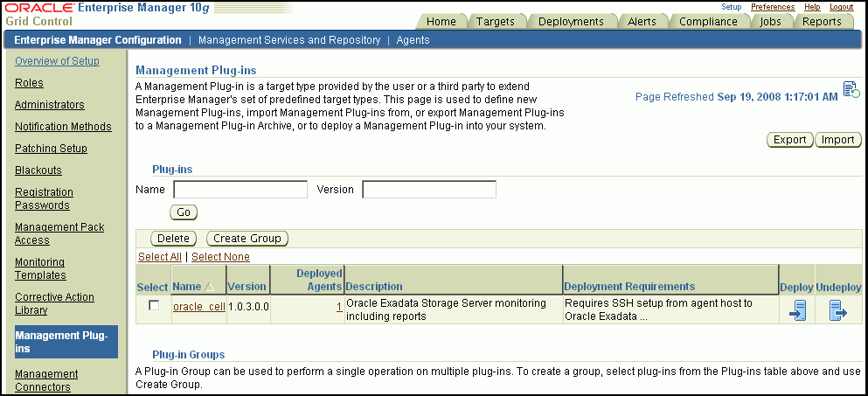Open the Home tab

point(441,21)
